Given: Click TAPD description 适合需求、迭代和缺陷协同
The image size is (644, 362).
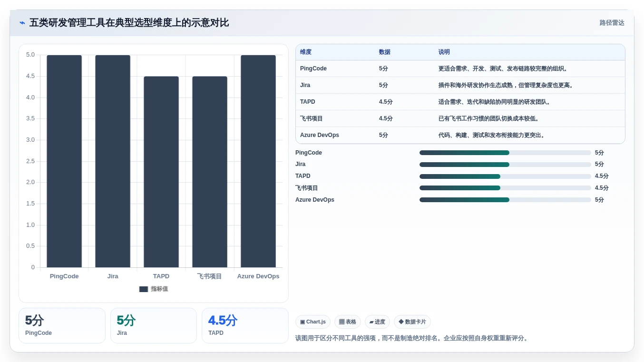Looking at the screenshot, I should click(495, 102).
